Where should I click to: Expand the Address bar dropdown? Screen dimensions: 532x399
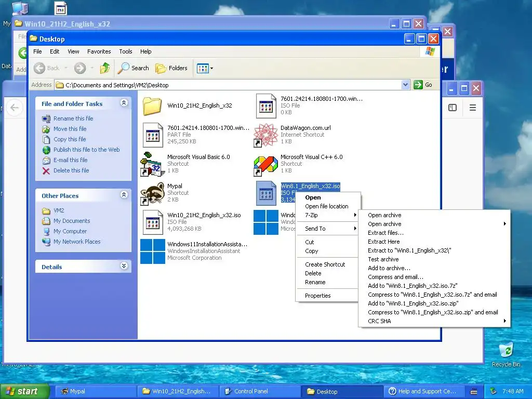405,85
